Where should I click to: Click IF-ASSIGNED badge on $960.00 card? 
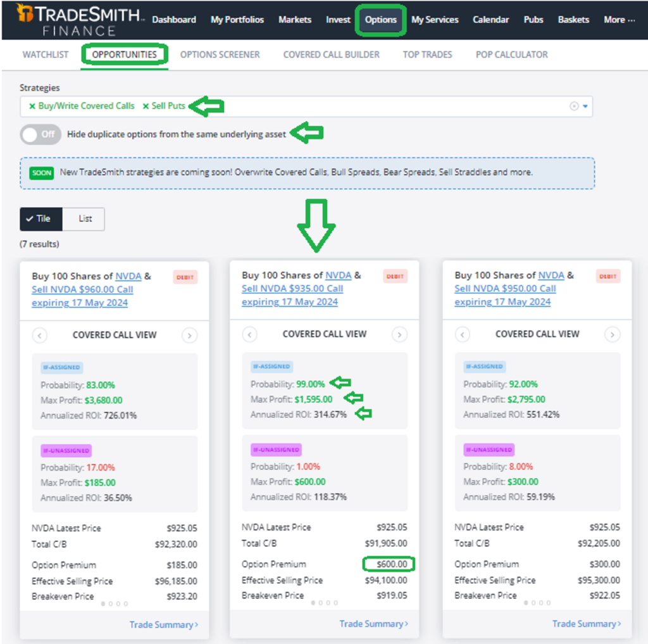point(61,367)
